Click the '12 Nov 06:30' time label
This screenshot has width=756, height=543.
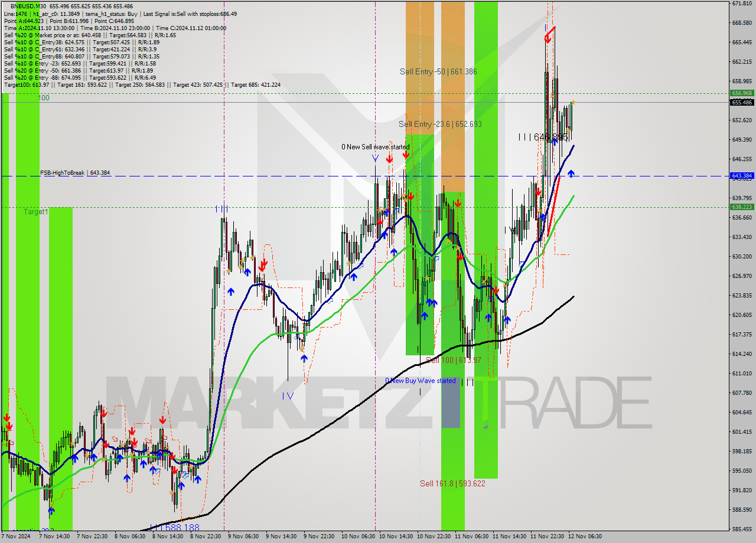585,537
